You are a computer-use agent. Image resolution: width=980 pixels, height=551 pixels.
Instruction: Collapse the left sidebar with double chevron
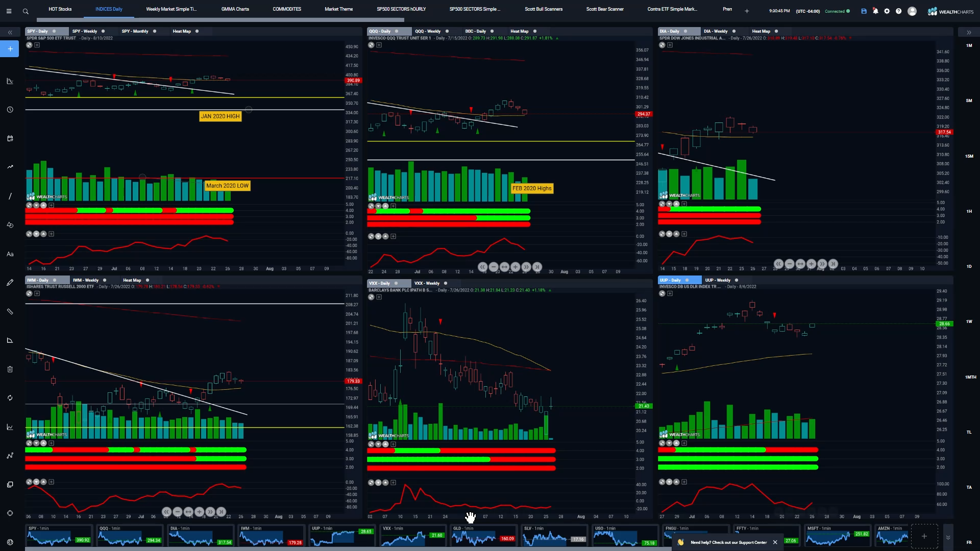[10, 32]
